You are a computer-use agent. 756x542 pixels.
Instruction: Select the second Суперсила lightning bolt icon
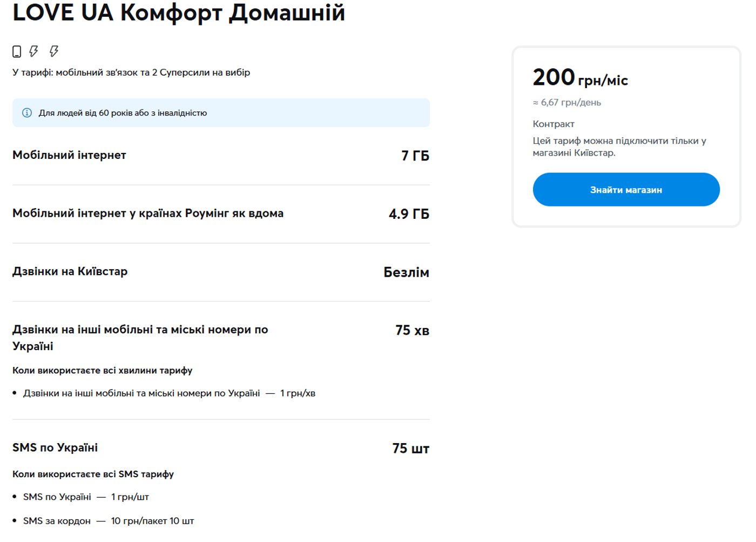52,50
